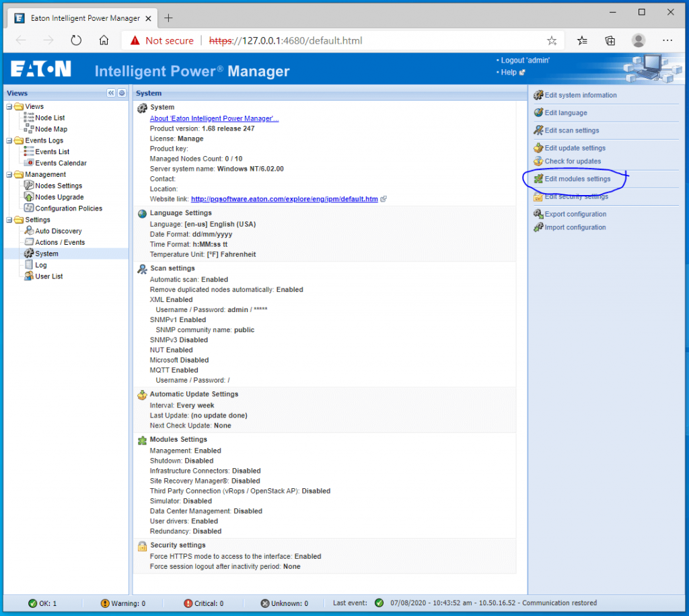Click the Unknown status icon
689x616 pixels.
click(265, 603)
